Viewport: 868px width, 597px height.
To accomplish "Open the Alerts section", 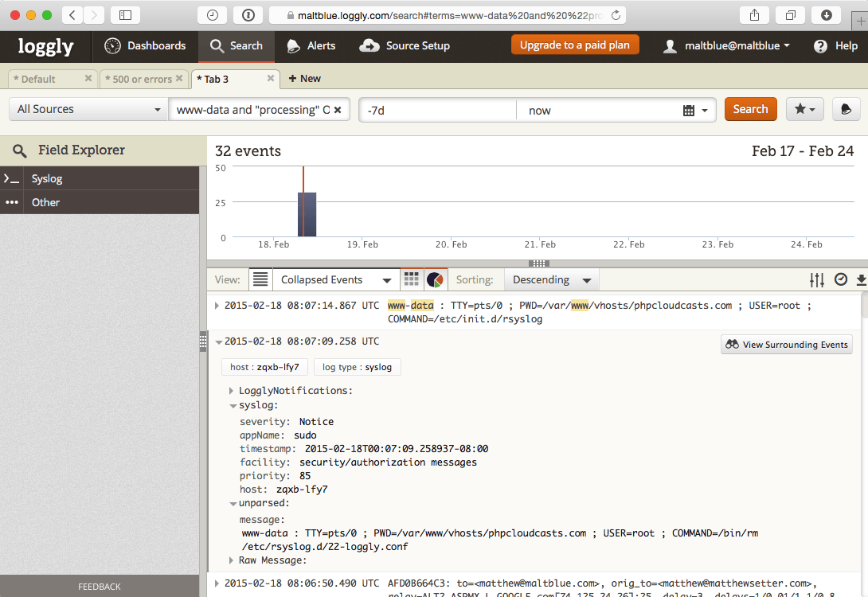I will [x=311, y=46].
